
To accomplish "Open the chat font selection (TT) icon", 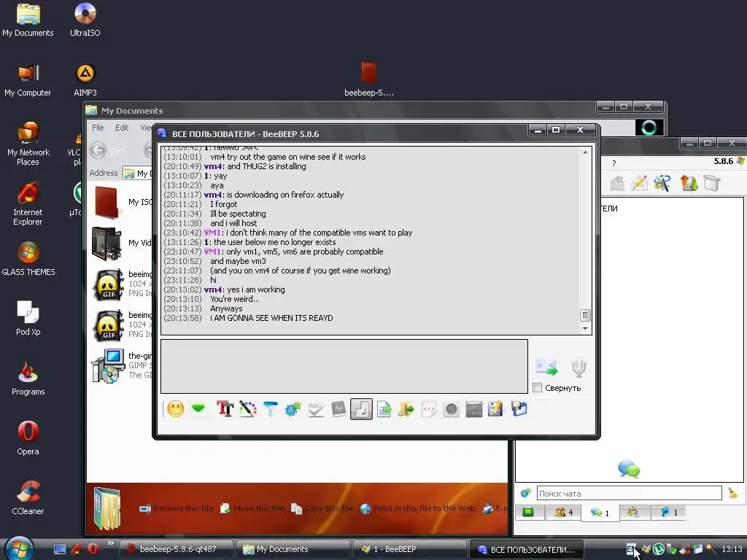I will [x=225, y=408].
